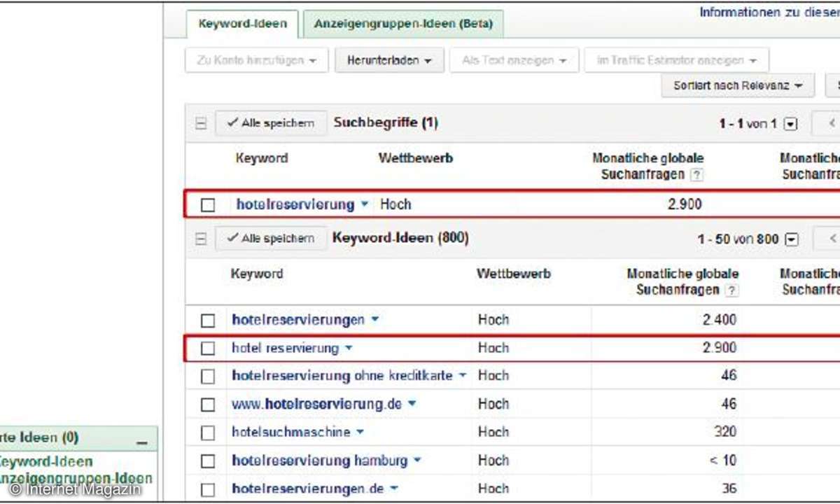This screenshot has height=504, width=840.
Task: Open the Anzeigengruppen-Ideen (Beta) tab
Action: 403,24
